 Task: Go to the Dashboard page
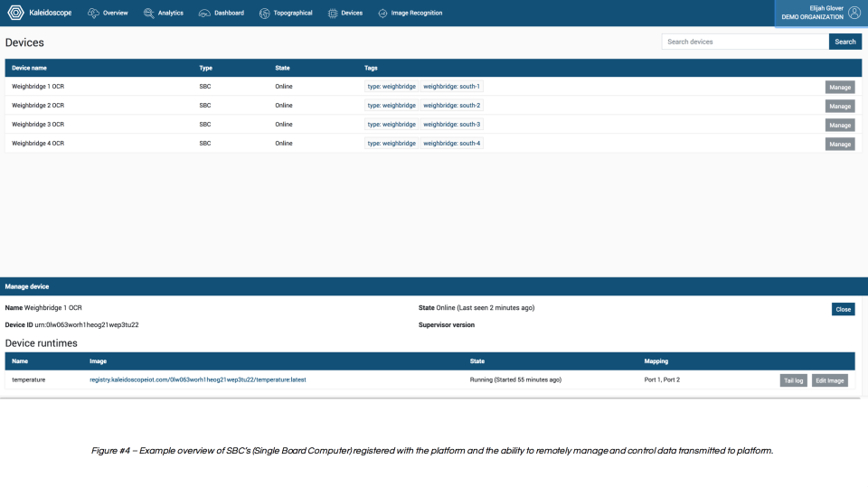tap(229, 13)
